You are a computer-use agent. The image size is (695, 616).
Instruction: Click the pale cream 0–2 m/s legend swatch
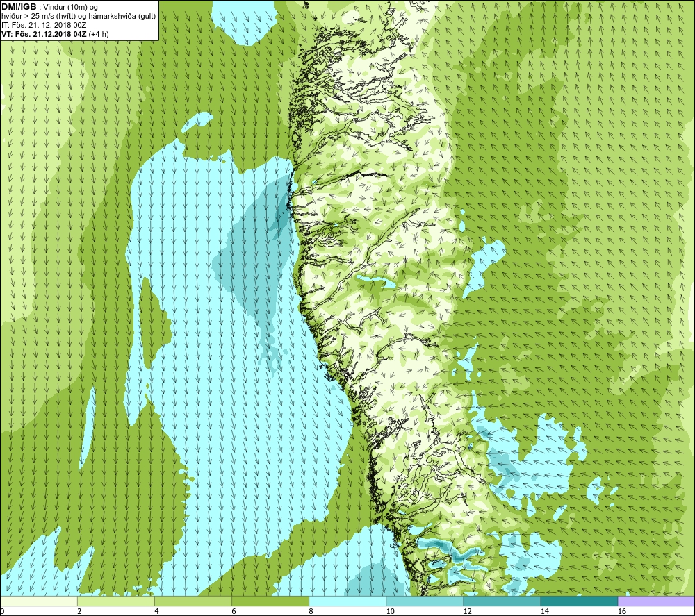(x=39, y=601)
